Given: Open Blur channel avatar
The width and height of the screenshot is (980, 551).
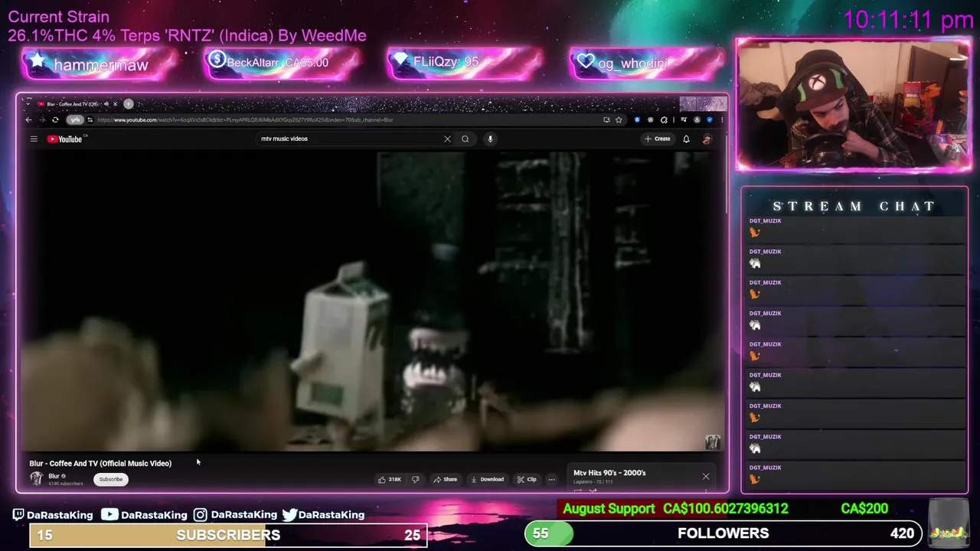Looking at the screenshot, I should [x=36, y=478].
